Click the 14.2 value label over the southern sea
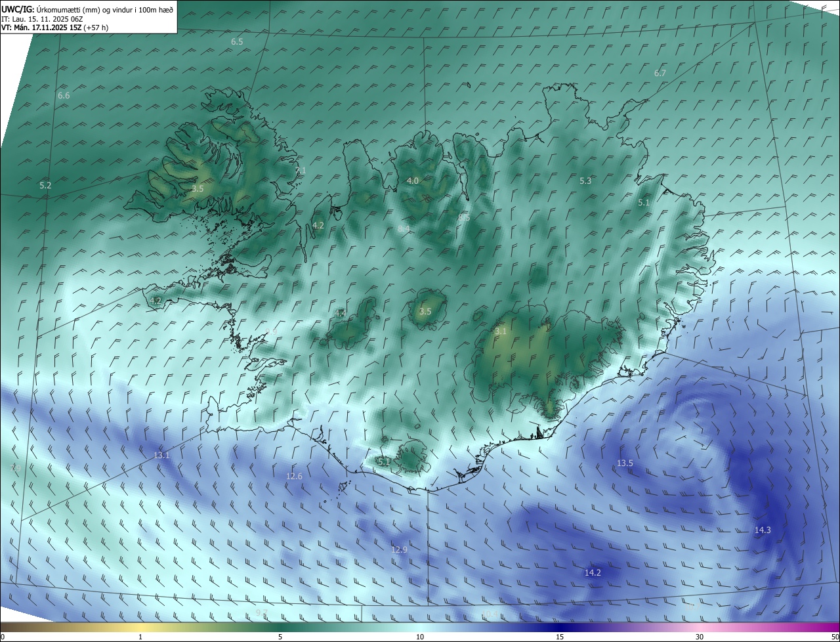840x642 pixels. [x=593, y=572]
